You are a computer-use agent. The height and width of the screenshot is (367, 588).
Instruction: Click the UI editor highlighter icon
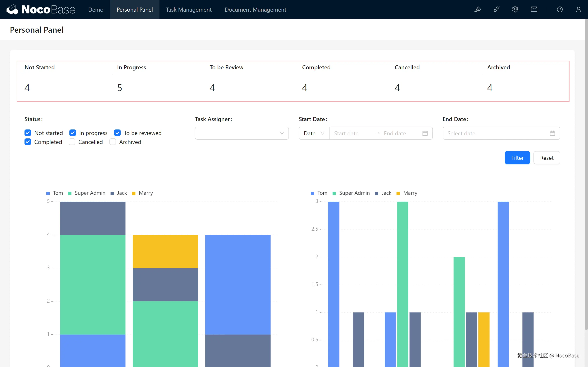[x=478, y=9]
